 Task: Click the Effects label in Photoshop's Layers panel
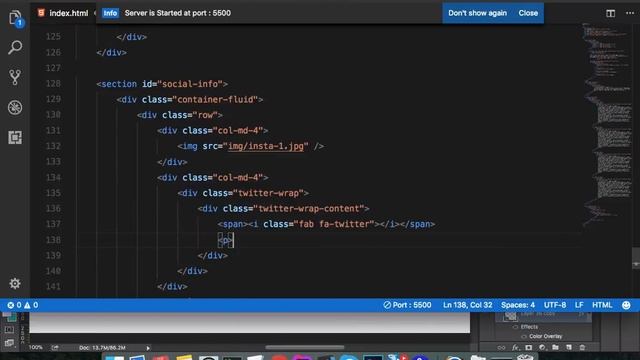click(x=529, y=327)
